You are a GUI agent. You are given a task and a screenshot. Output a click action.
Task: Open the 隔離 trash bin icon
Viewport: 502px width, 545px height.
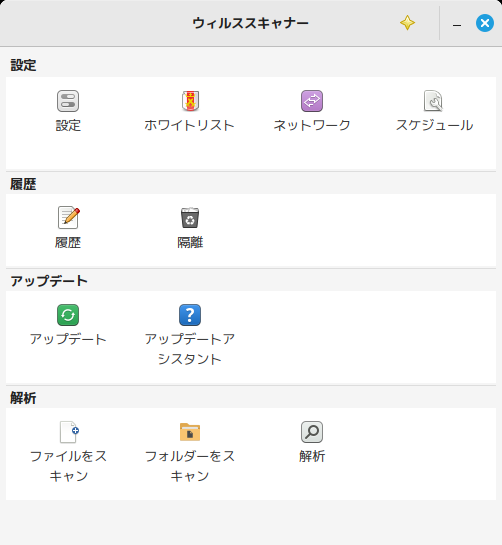(190, 218)
